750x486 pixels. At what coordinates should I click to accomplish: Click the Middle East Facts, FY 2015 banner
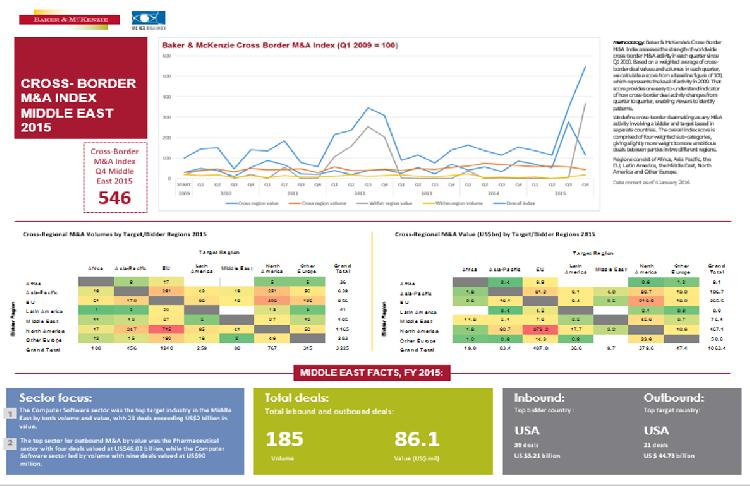[x=375, y=374]
